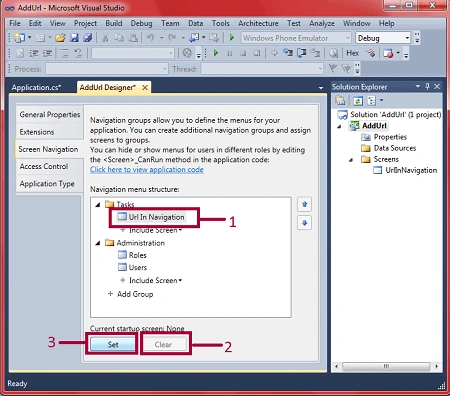Select the Solution 'AddUrl' root node
450x396 pixels.
(x=389, y=115)
